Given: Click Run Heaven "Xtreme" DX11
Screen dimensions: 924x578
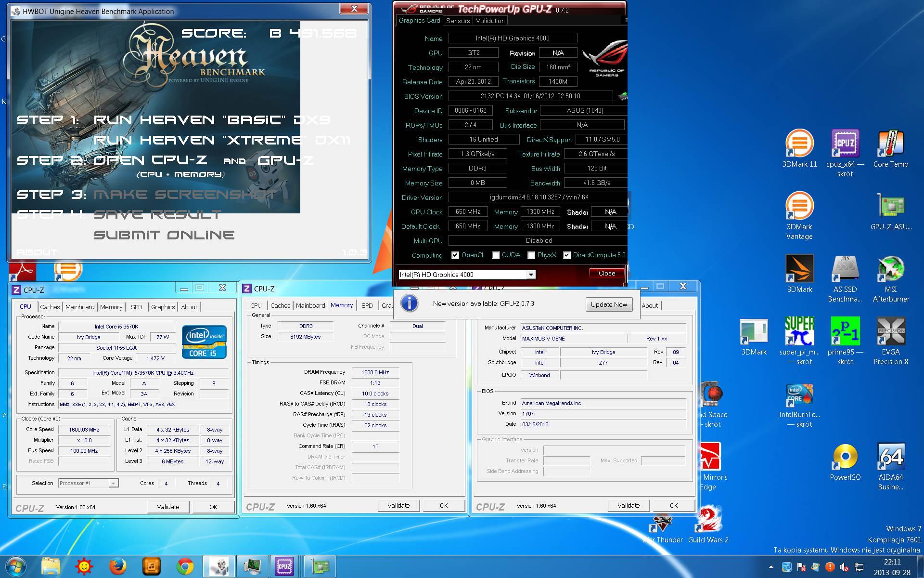Looking at the screenshot, I should pos(222,140).
